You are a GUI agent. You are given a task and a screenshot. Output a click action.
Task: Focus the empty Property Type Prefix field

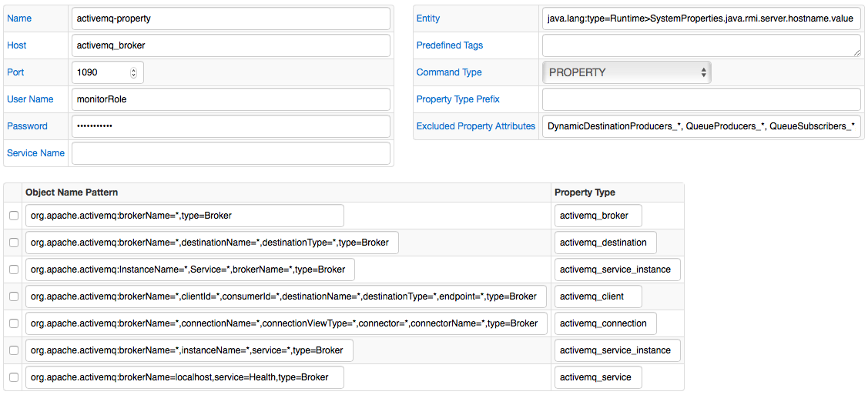tap(702, 99)
